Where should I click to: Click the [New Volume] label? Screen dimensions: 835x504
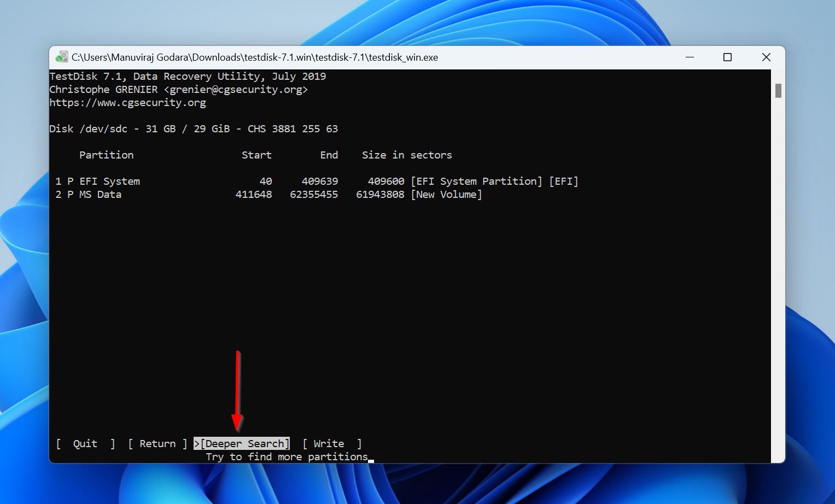point(446,195)
